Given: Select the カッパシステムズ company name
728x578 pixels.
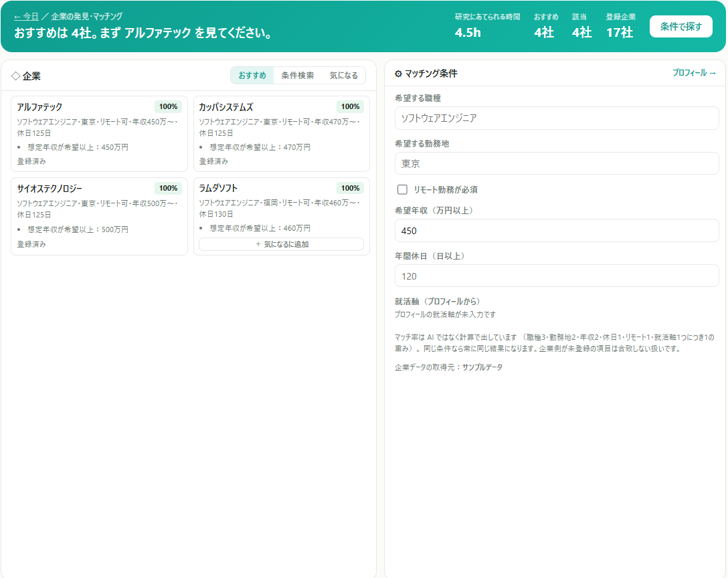Looking at the screenshot, I should tap(226, 107).
